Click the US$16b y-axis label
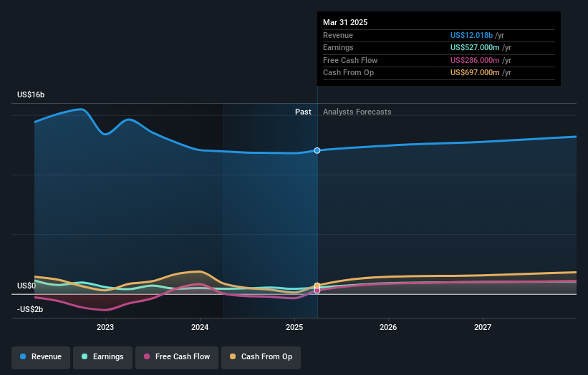The height and width of the screenshot is (375, 588). coord(31,94)
